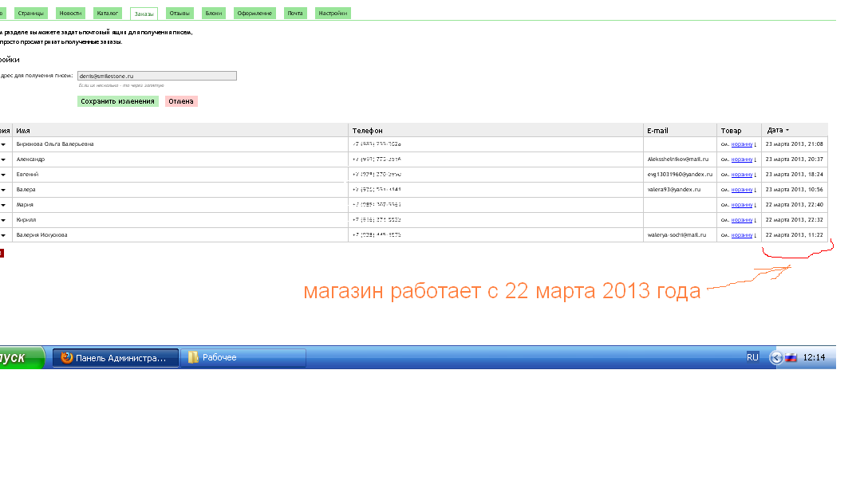Switch to Панель Администра... taskbar window
The image size is (868, 488).
[116, 358]
